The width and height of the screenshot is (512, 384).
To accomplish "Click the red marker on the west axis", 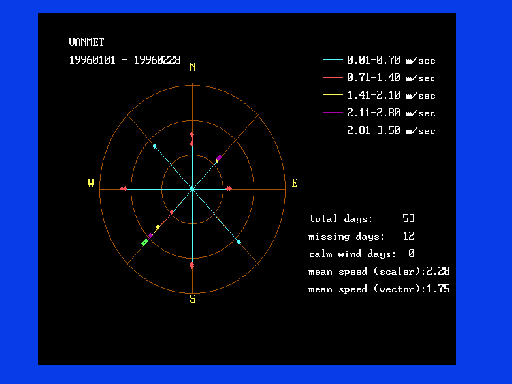I will (x=123, y=189).
